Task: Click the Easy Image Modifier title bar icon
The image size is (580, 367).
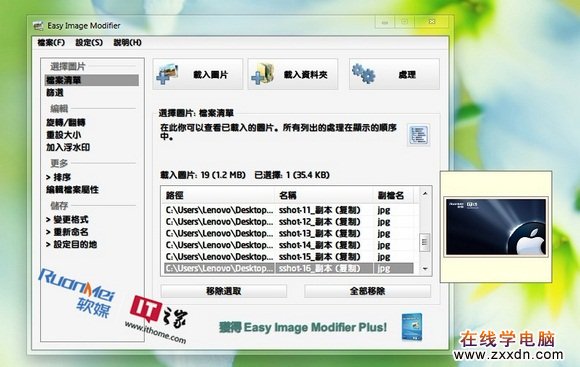Action: click(x=38, y=26)
